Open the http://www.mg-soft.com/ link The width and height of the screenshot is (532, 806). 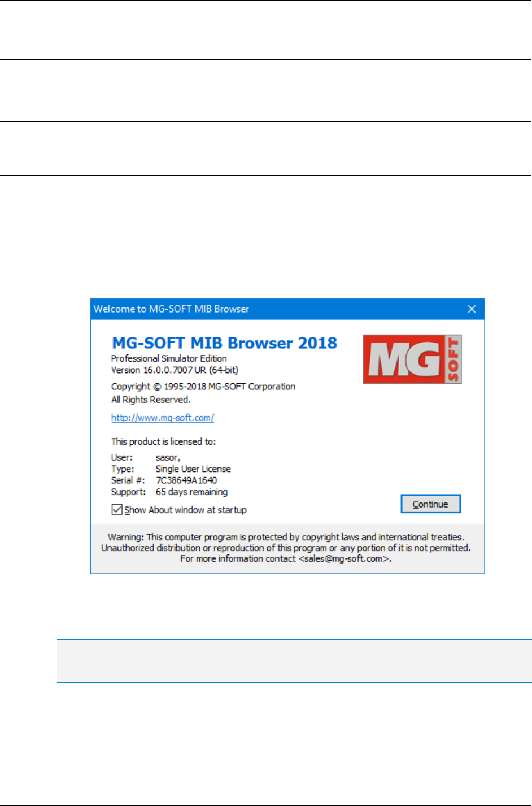[x=163, y=418]
